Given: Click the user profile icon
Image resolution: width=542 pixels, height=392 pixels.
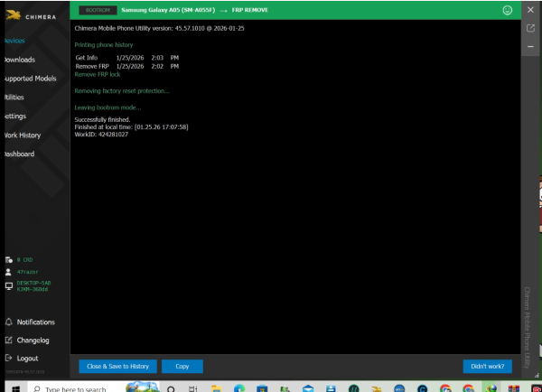Looking at the screenshot, I should [8, 272].
